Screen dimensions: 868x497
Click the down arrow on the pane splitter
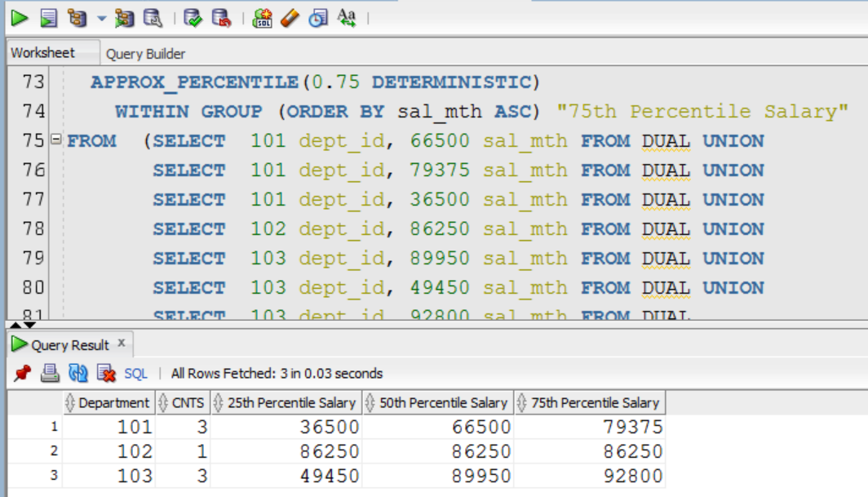[x=30, y=325]
